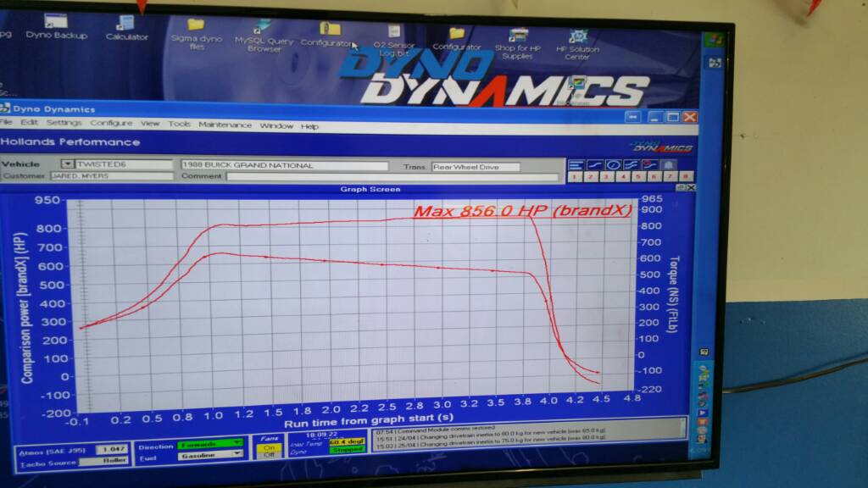Close the Graph Screen panel
Viewport: 868px width, 488px height.
[691, 188]
